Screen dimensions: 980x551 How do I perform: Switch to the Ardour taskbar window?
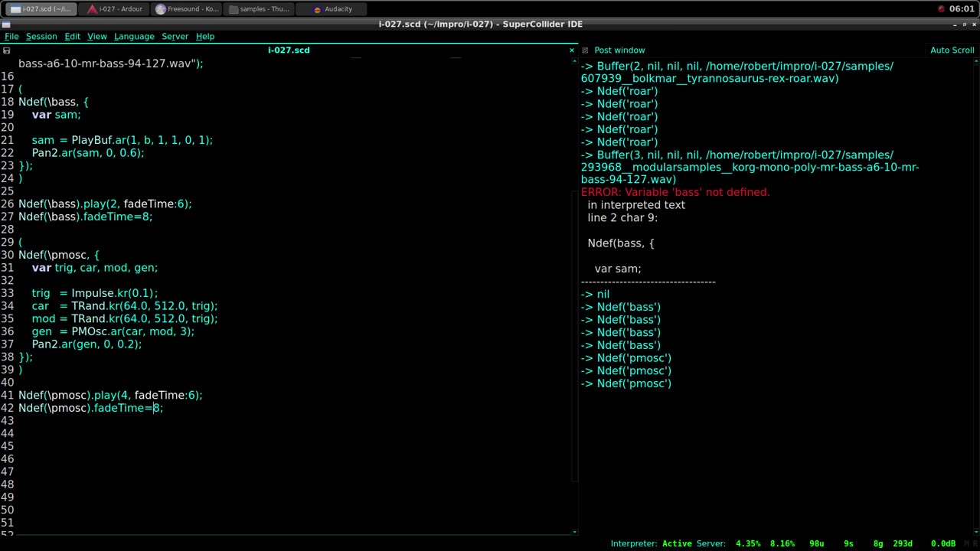click(115, 9)
